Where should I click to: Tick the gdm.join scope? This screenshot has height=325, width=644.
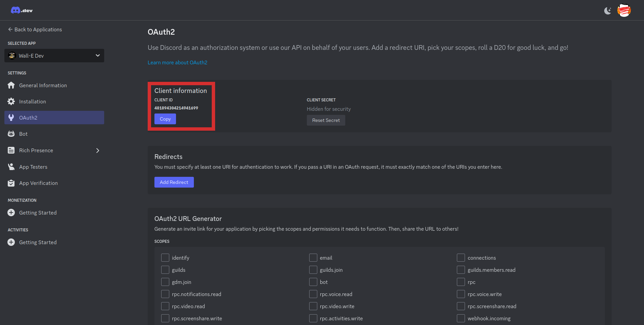pos(165,282)
